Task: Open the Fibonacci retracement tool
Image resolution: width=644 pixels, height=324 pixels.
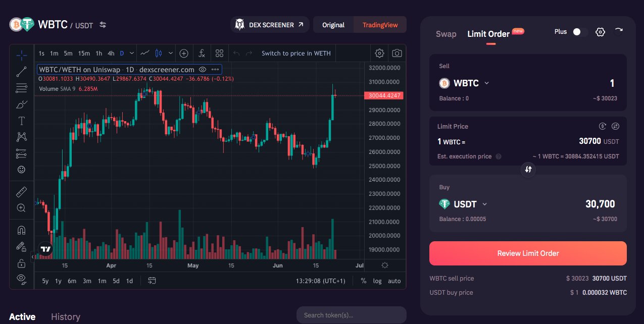Action: click(x=21, y=88)
